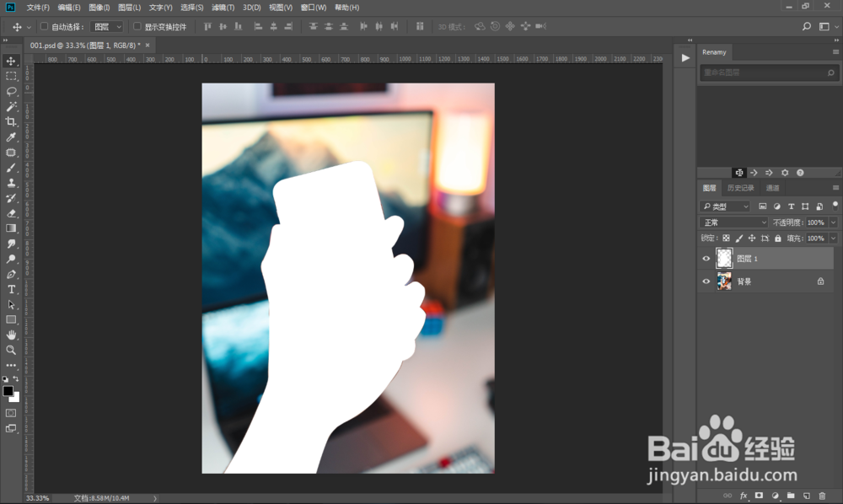Screen dimensions: 843x504
Task: Expand the status bar info arrow
Action: tap(155, 498)
